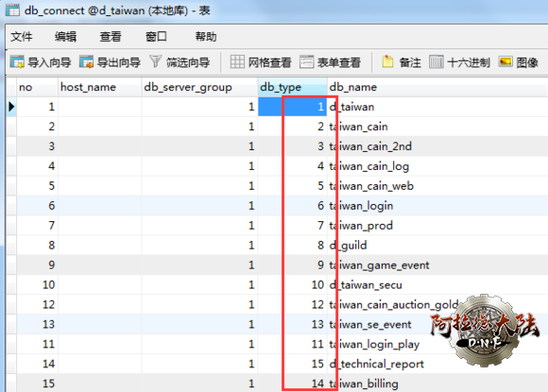
Task: Click the Filter Wizard funnel icon
Action: (156, 61)
